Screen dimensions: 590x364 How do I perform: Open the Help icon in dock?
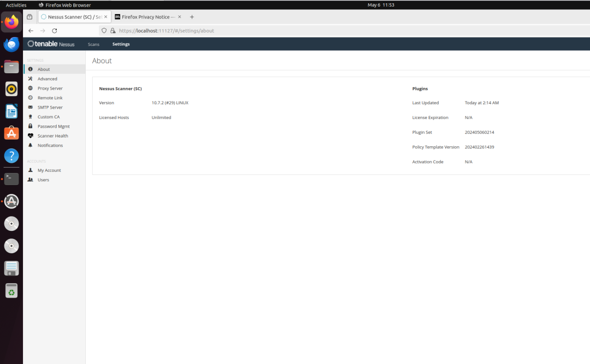click(x=11, y=156)
